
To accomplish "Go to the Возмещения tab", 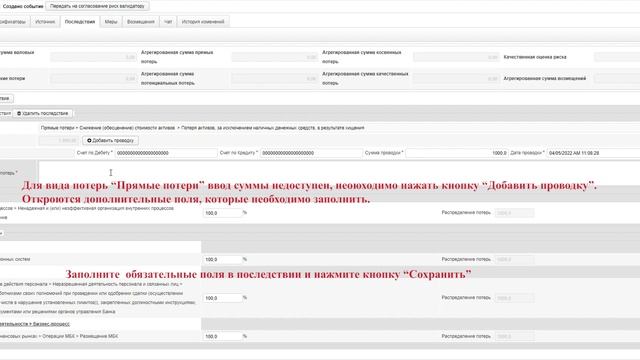I will point(141,22).
